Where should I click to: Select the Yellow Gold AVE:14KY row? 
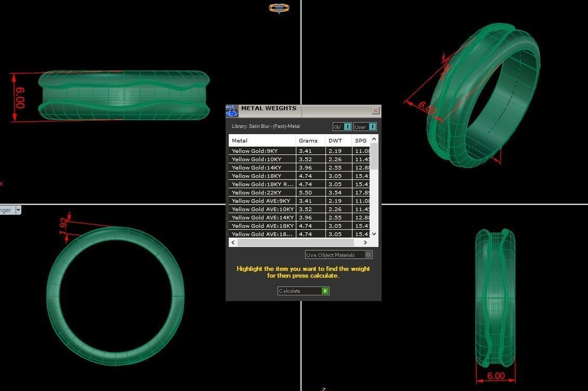point(299,217)
